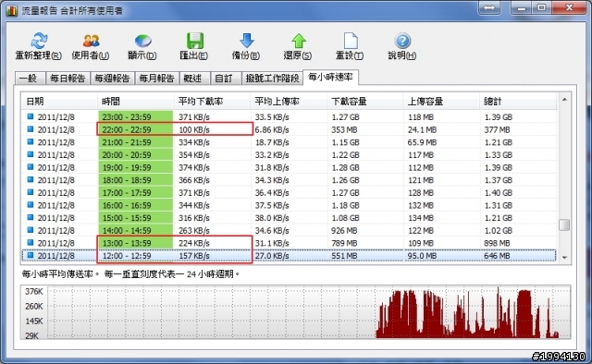Viewport: 592px width, 364px height.
Task: Select the 15:00 - 15:59 row
Action: click(289, 218)
